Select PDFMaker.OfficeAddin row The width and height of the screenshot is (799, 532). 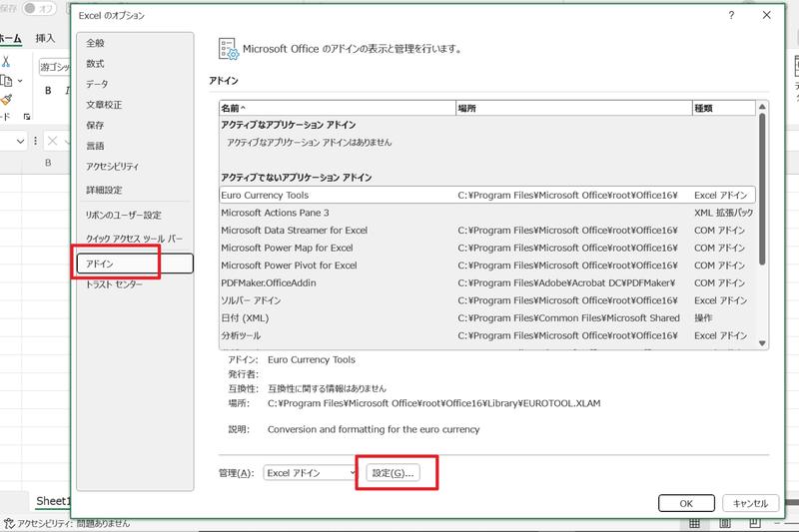point(487,283)
